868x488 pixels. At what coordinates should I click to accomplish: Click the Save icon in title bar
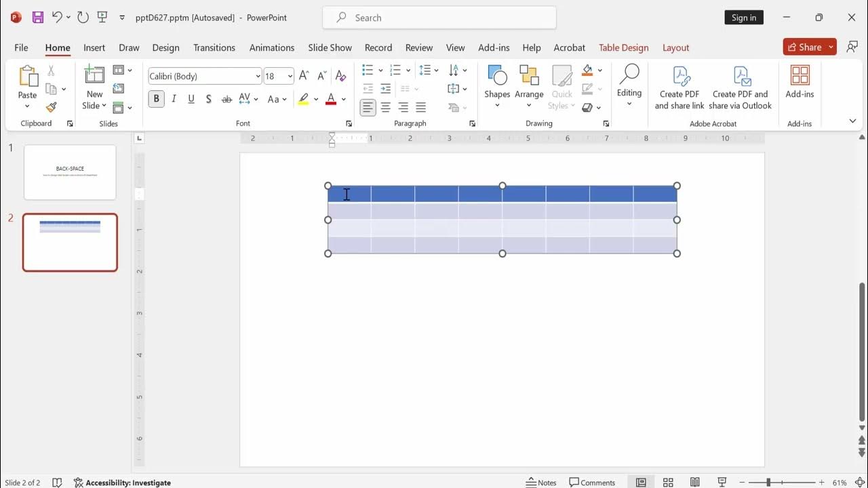pyautogui.click(x=38, y=18)
